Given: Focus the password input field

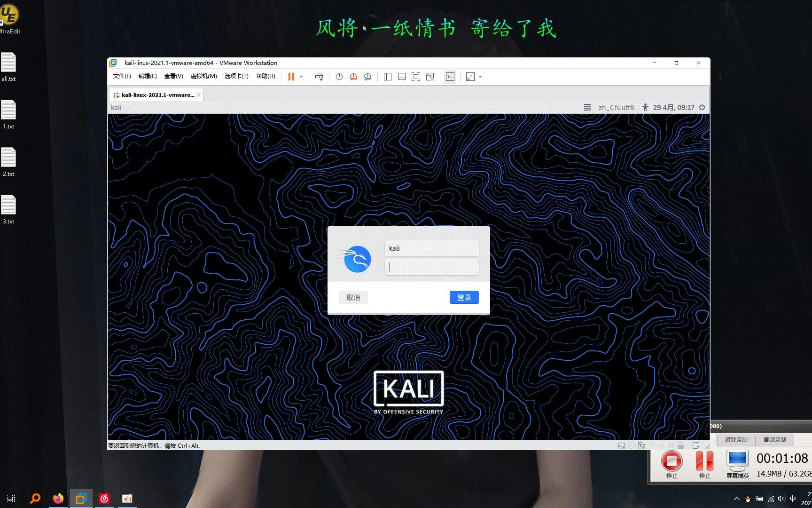Looking at the screenshot, I should pos(432,268).
